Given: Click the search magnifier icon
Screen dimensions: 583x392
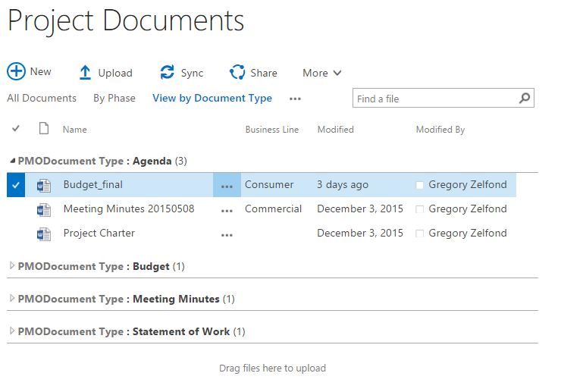Looking at the screenshot, I should [x=525, y=98].
